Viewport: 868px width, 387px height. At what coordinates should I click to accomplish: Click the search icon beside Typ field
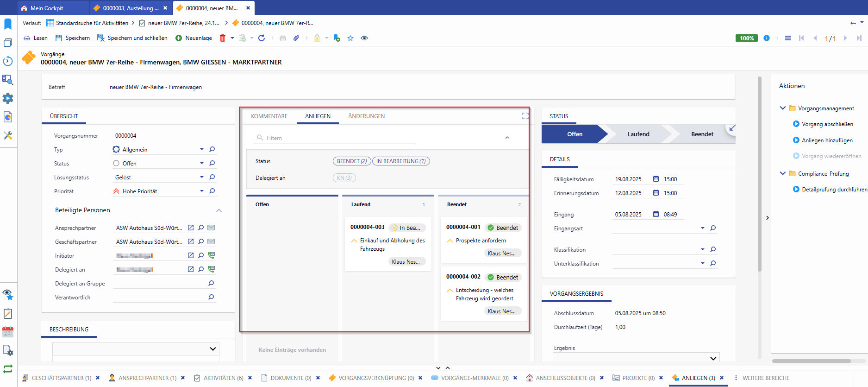coord(212,149)
